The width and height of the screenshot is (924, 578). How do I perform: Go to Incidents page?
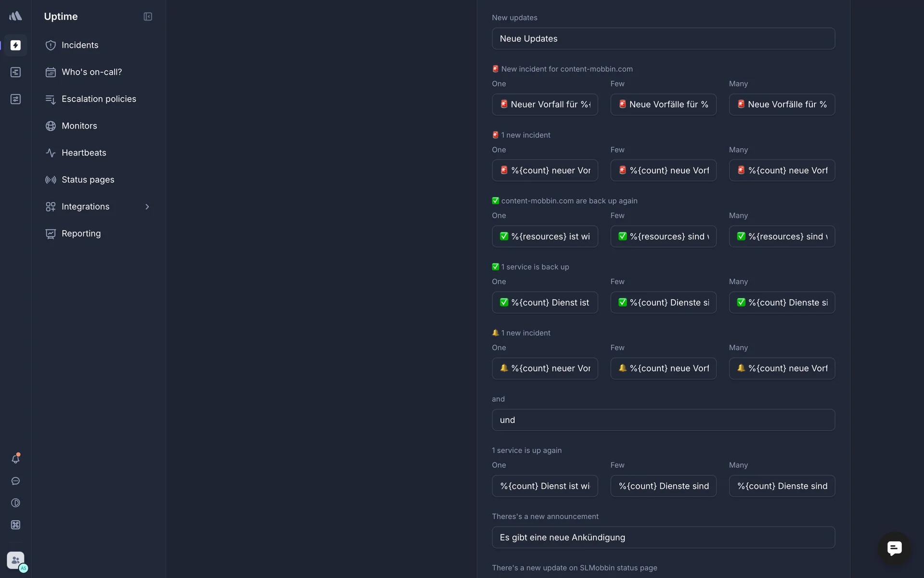(x=80, y=45)
